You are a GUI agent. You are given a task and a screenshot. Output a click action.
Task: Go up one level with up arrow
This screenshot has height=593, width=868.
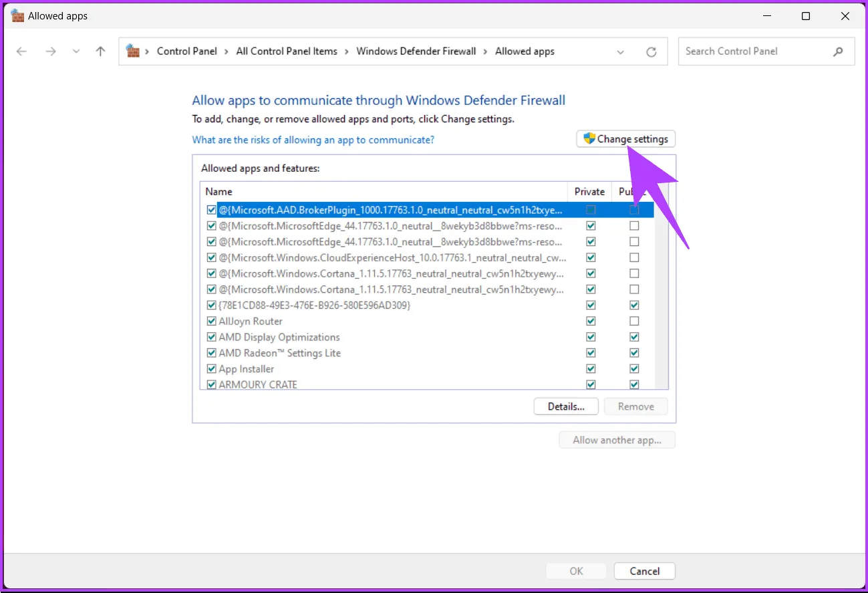100,51
